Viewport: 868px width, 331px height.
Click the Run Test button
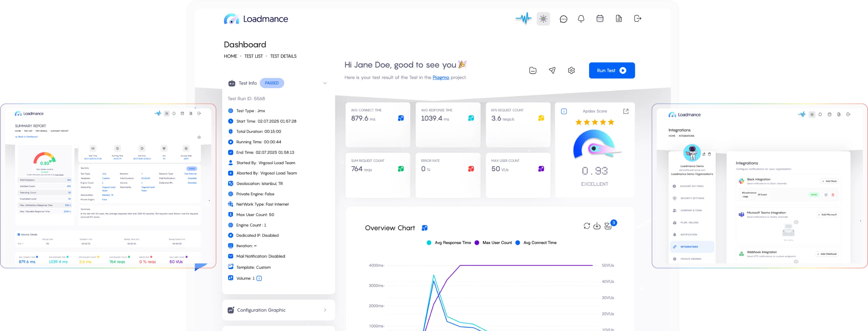click(x=612, y=70)
